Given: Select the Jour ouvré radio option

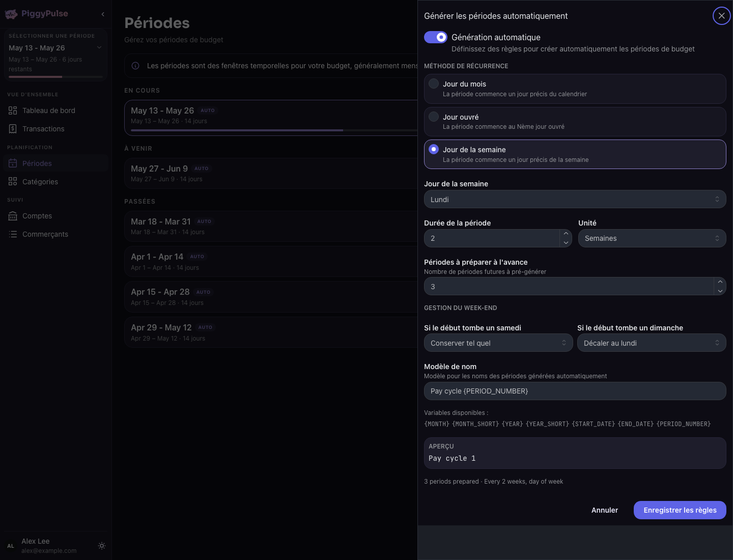Looking at the screenshot, I should (434, 117).
